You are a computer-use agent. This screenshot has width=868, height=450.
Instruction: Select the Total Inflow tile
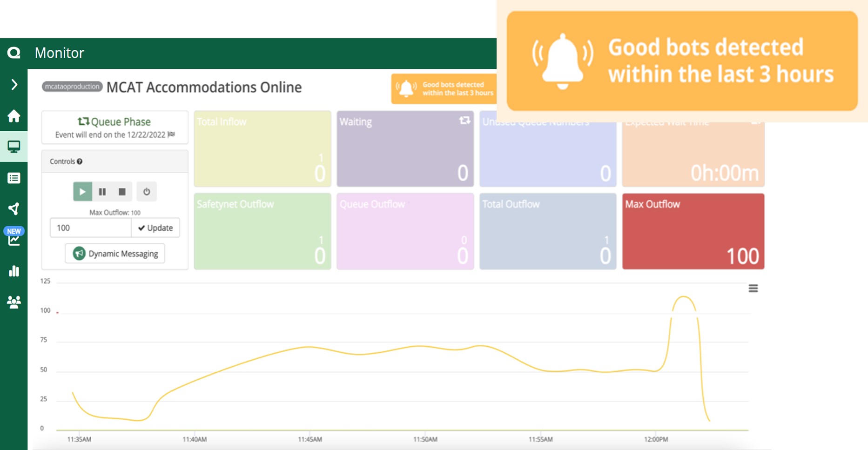coord(262,148)
